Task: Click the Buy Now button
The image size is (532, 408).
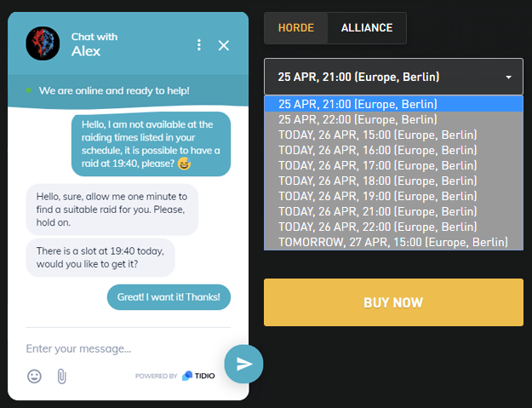Action: click(x=393, y=302)
